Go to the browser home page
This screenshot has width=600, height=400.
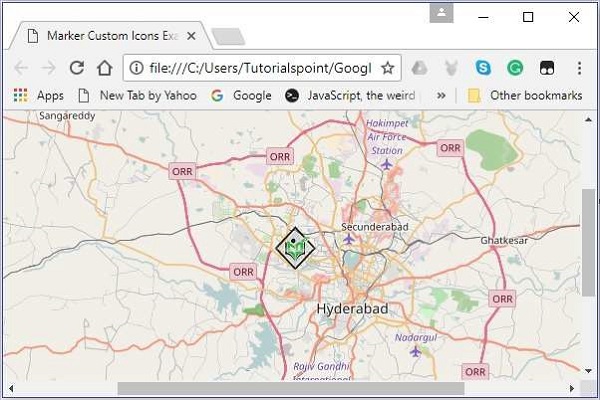pos(104,68)
